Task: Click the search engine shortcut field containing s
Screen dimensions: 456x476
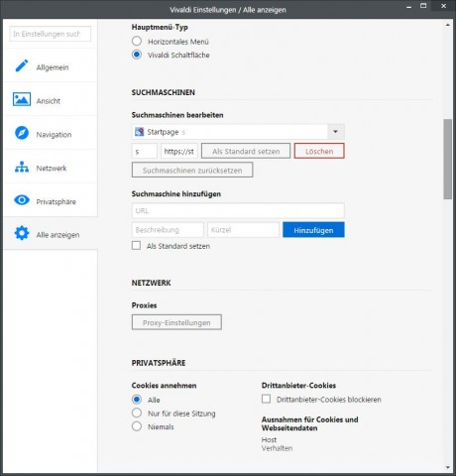Action: click(x=145, y=151)
